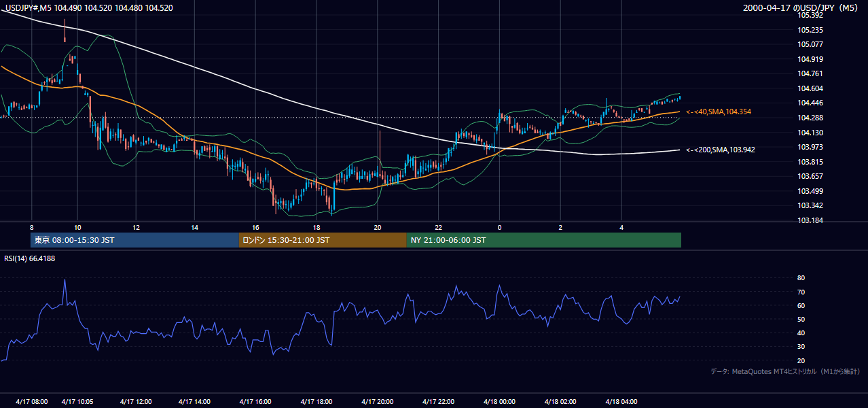Click price level 103.184 on the axis
The image size is (868, 408).
click(810, 220)
